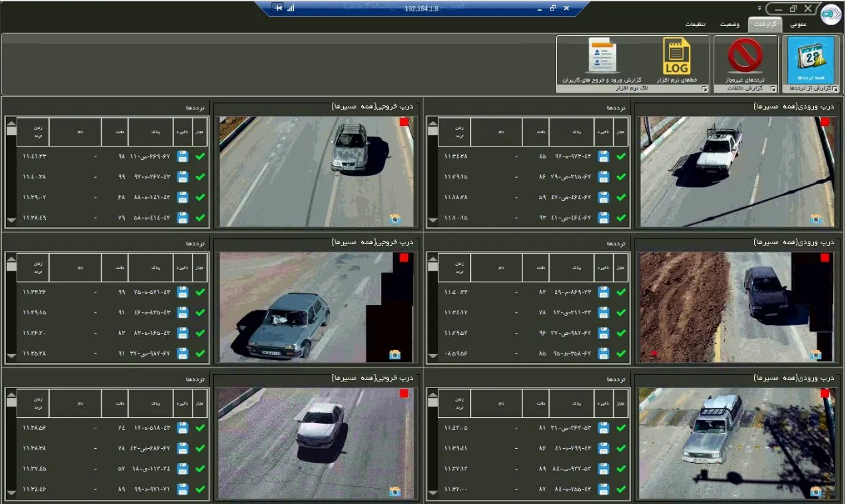This screenshot has height=504, width=845.
Task: Save the record in the ۱۱:۴۱:۲۳ row
Action: (x=183, y=157)
